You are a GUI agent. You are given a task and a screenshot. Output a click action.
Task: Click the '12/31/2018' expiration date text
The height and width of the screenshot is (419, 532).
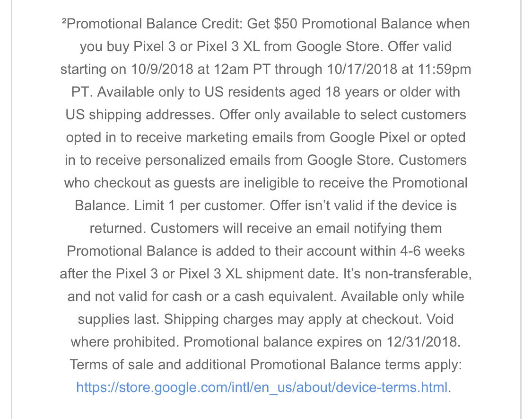pyautogui.click(x=422, y=342)
